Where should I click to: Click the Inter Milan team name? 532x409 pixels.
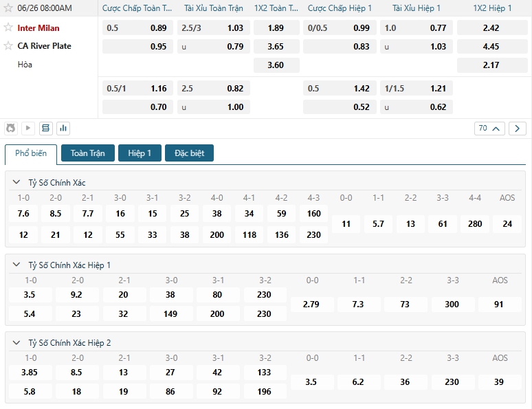[x=38, y=28]
